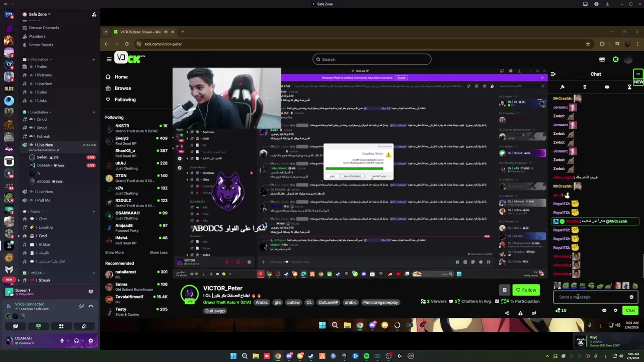Click the Arabic stream tag
The height and width of the screenshot is (362, 644).
click(262, 303)
